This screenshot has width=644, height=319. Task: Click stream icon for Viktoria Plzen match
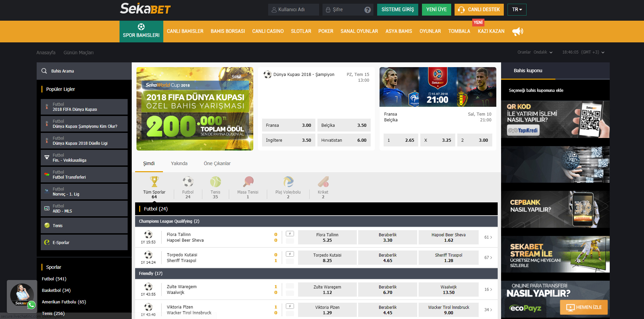290,306
